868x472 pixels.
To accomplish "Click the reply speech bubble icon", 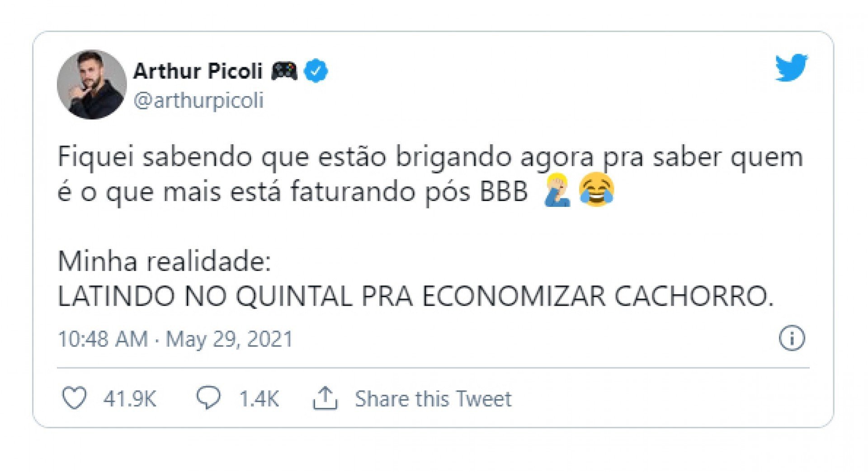I will (208, 398).
